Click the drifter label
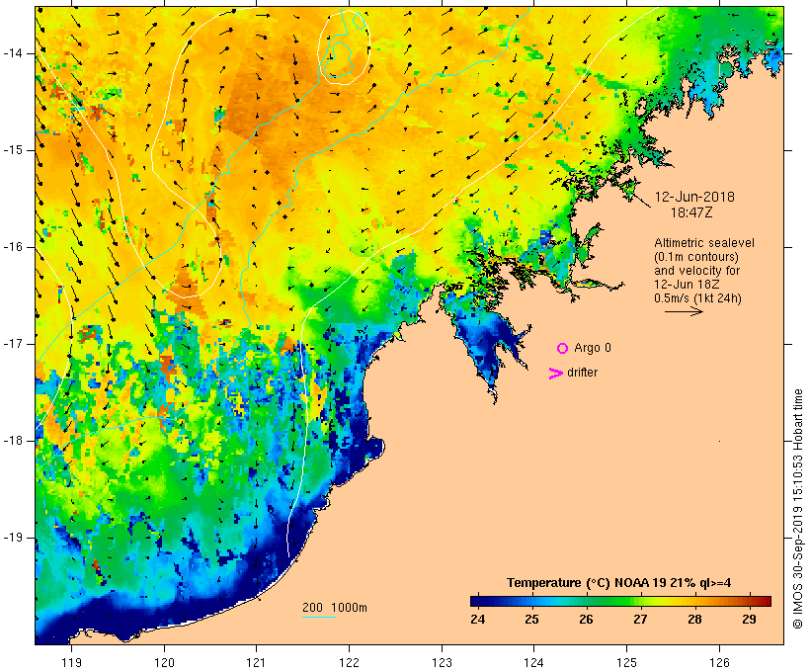810x672 pixels. pyautogui.click(x=582, y=373)
